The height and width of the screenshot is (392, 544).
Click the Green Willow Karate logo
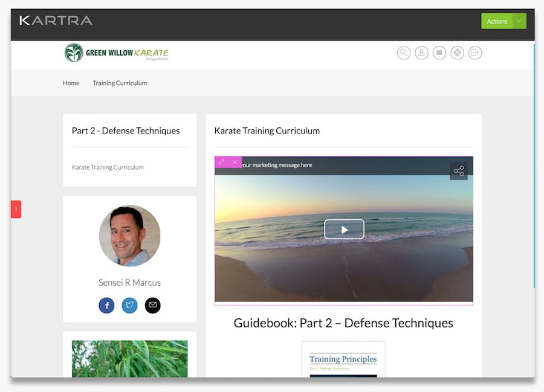tap(117, 53)
